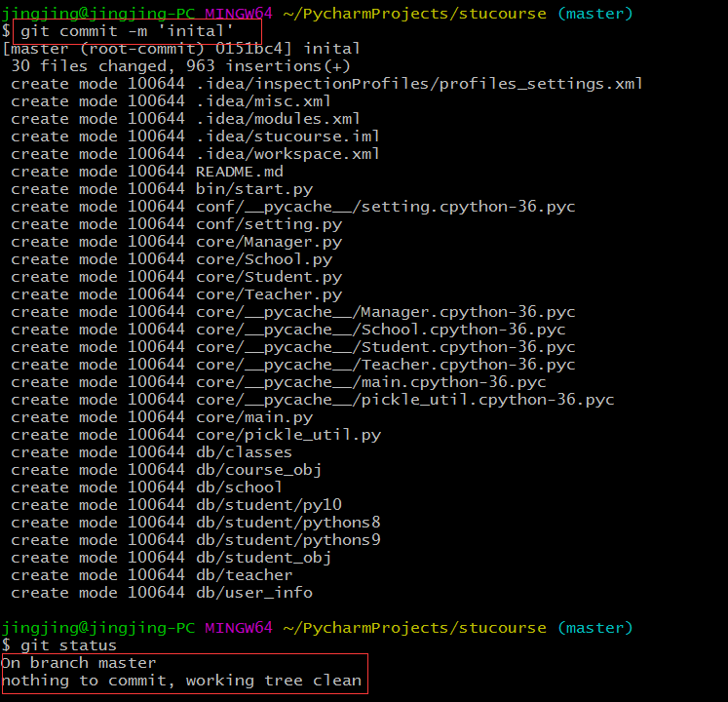Click the core/Manager.py line
Viewport: 728px width, 702px height.
[269, 242]
